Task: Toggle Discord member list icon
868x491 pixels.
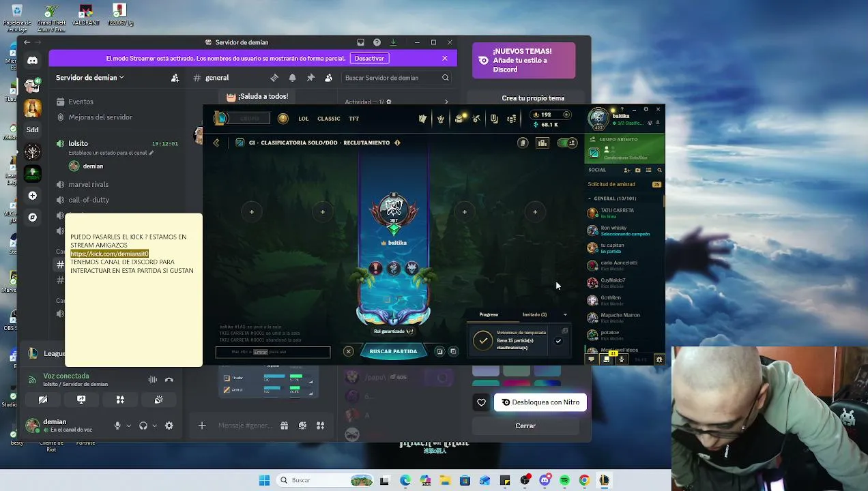Action: (x=328, y=78)
